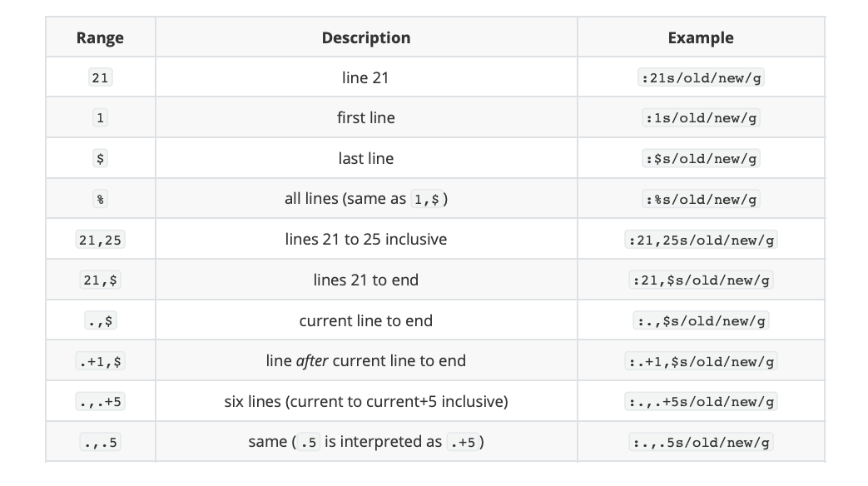Select the code snippet :21s/old/new/g
Viewport: 868px width, 486px height.
[701, 77]
